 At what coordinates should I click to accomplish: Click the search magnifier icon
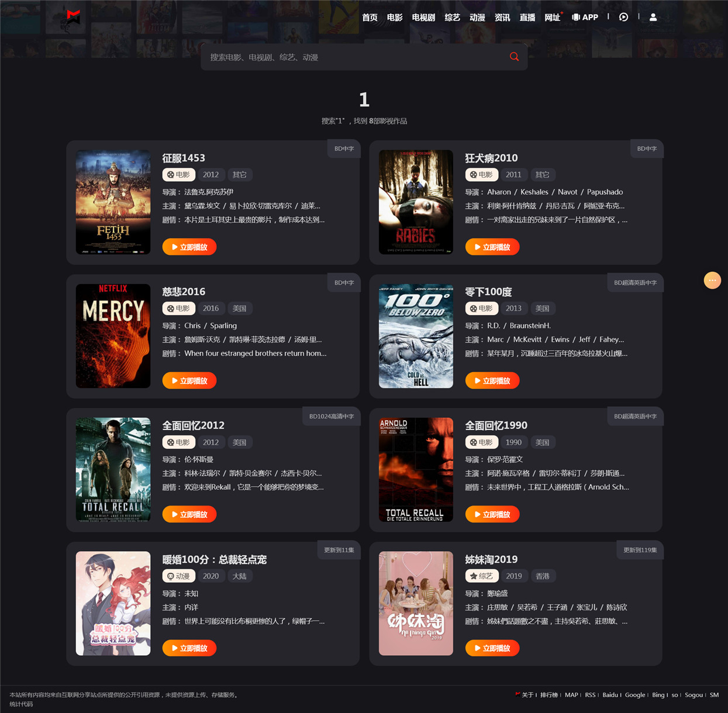coord(514,57)
